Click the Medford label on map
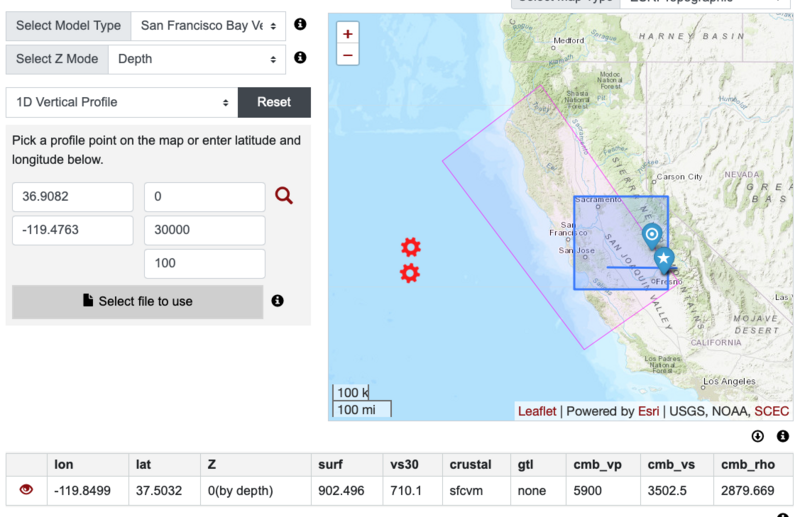The height and width of the screenshot is (517, 800). pyautogui.click(x=568, y=40)
